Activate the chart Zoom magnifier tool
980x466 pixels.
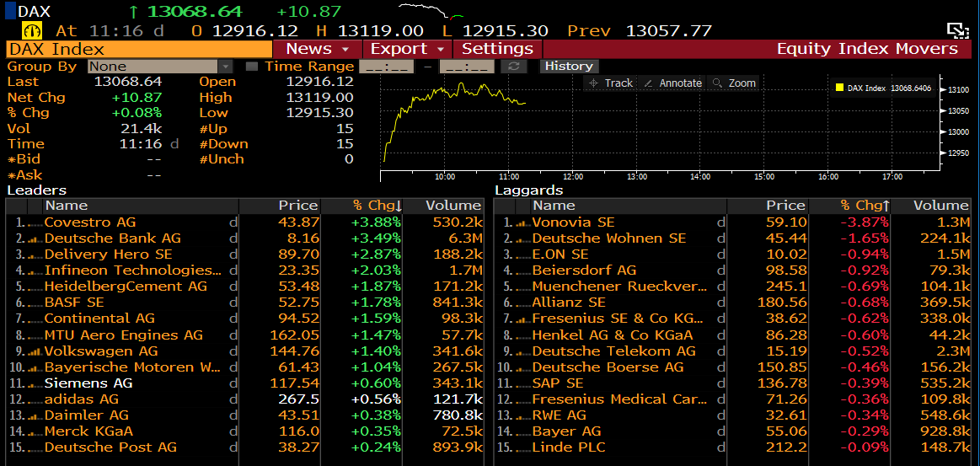coord(734,83)
